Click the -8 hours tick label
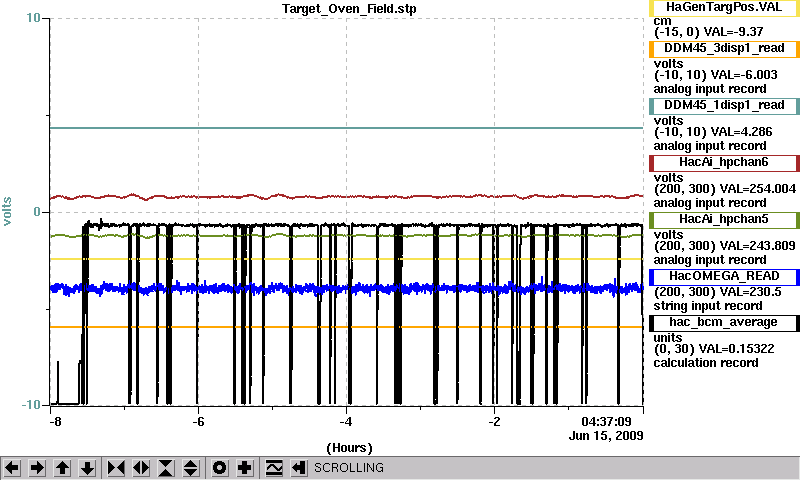Image resolution: width=800 pixels, height=480 pixels. (55, 422)
